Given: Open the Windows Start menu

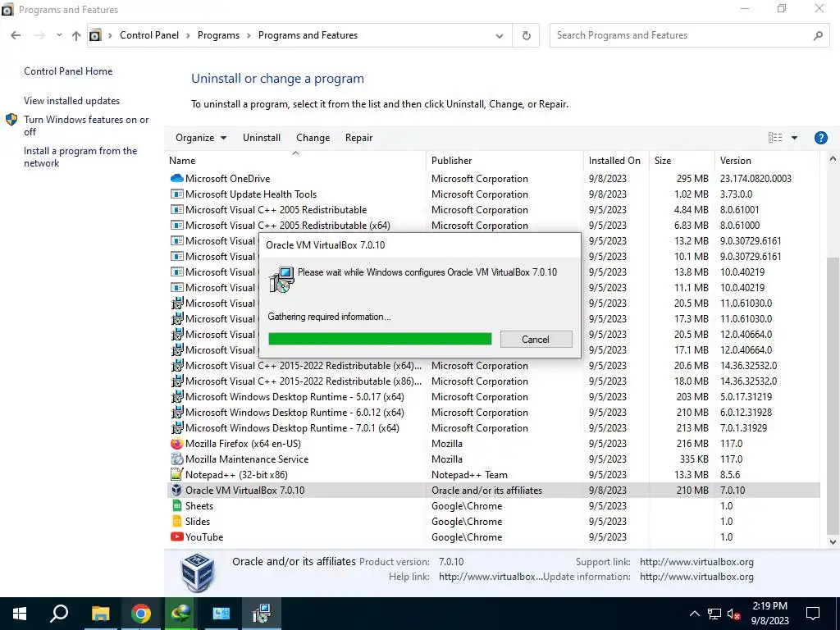Looking at the screenshot, I should [20, 614].
